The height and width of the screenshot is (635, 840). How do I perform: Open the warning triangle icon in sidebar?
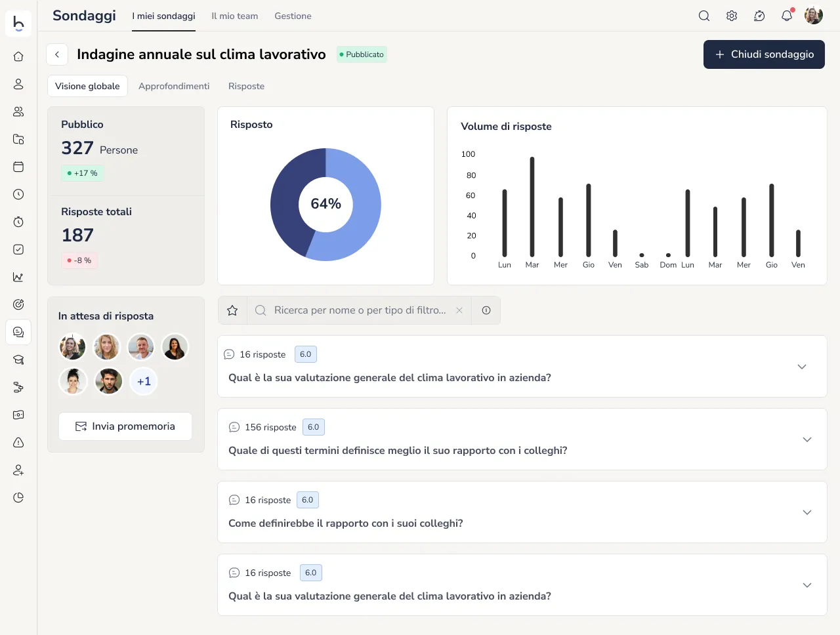(18, 442)
